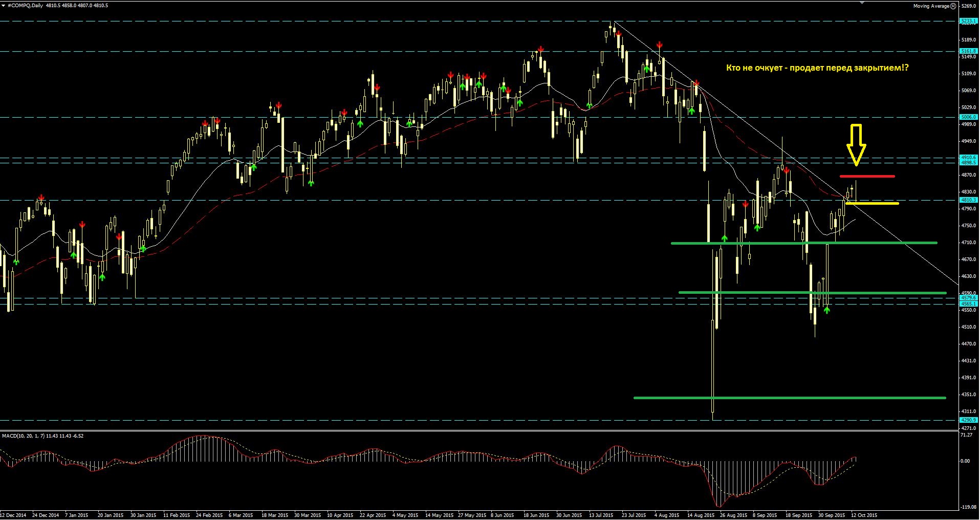The width and height of the screenshot is (980, 520).
Task: Click the 5006.0 highlighted price label
Action: coord(969,117)
